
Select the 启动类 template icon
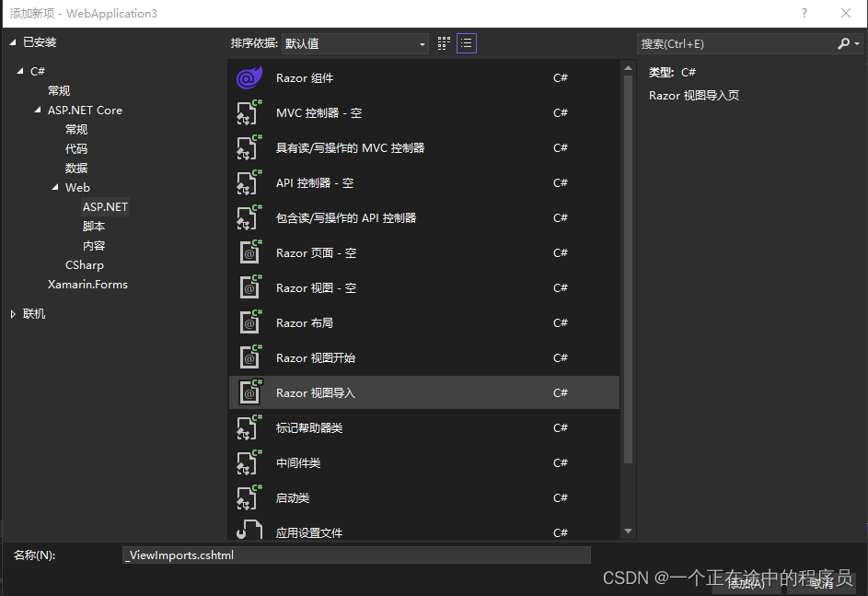tap(249, 497)
